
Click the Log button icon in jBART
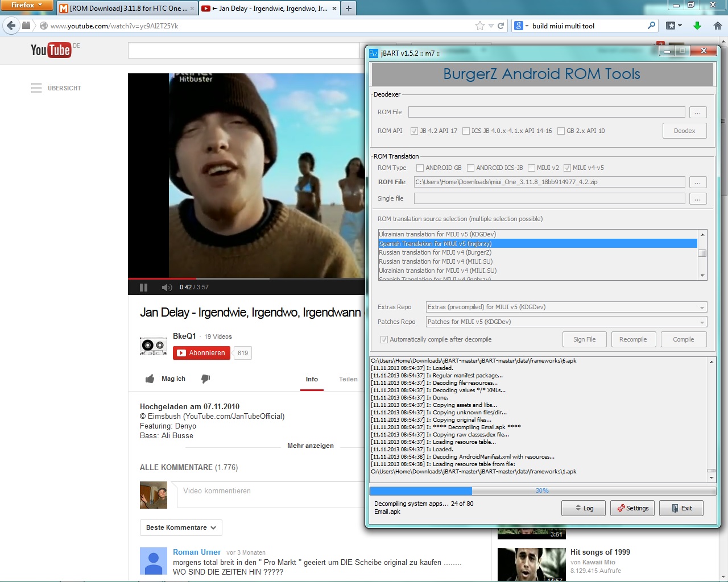(x=585, y=508)
